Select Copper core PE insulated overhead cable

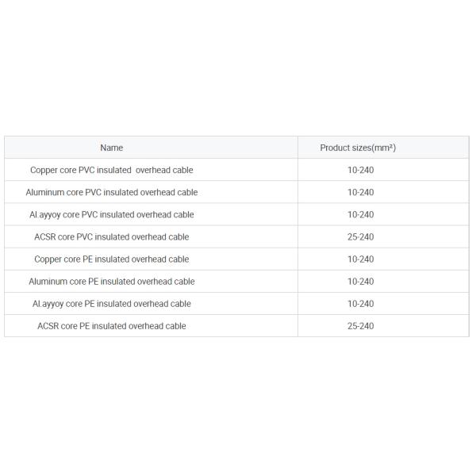point(112,259)
